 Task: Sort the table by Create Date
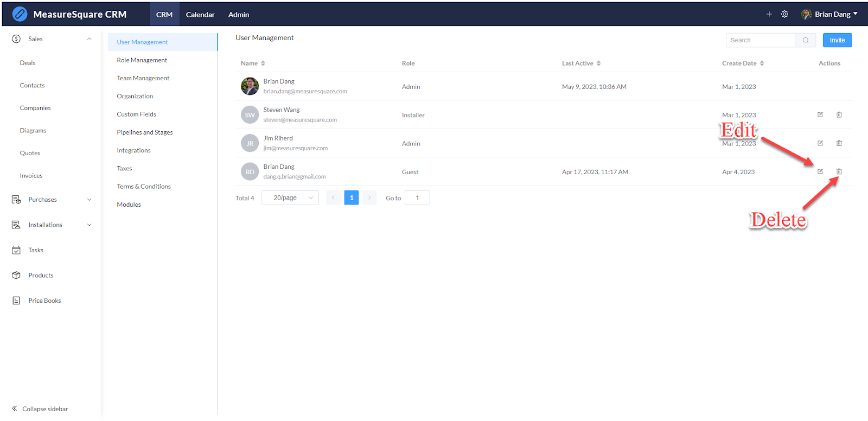click(x=762, y=63)
